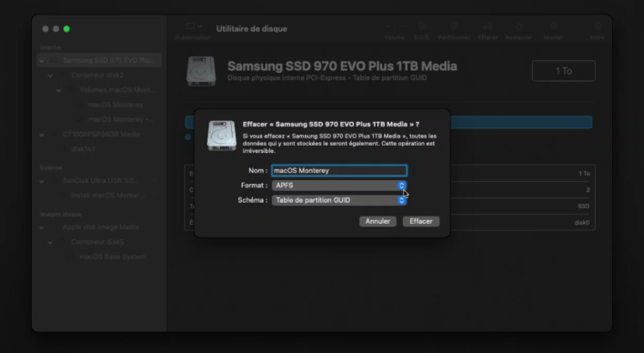The image size is (644, 353).
Task: Click the Conteneur disk2 container icon
Action: pyautogui.click(x=63, y=76)
